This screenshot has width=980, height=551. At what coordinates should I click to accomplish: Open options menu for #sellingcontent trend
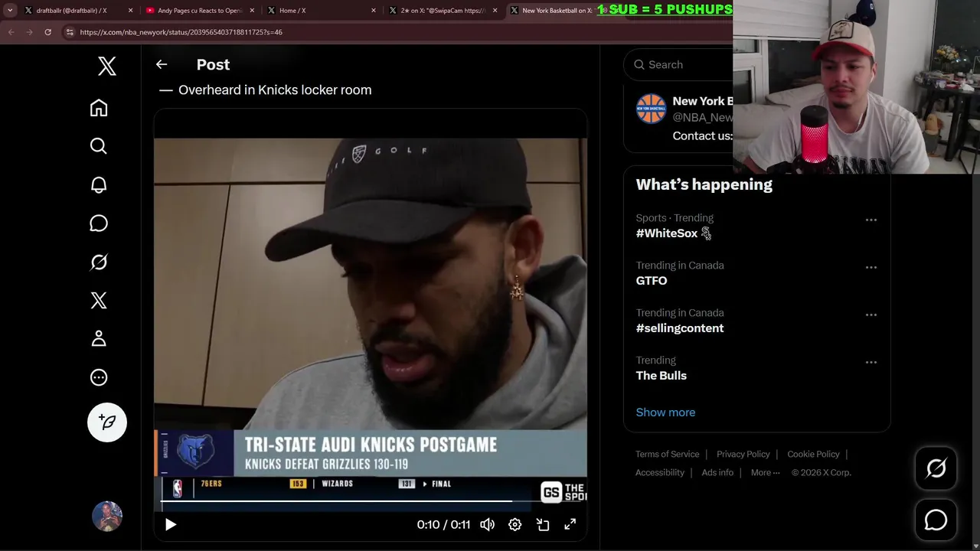pyautogui.click(x=871, y=315)
